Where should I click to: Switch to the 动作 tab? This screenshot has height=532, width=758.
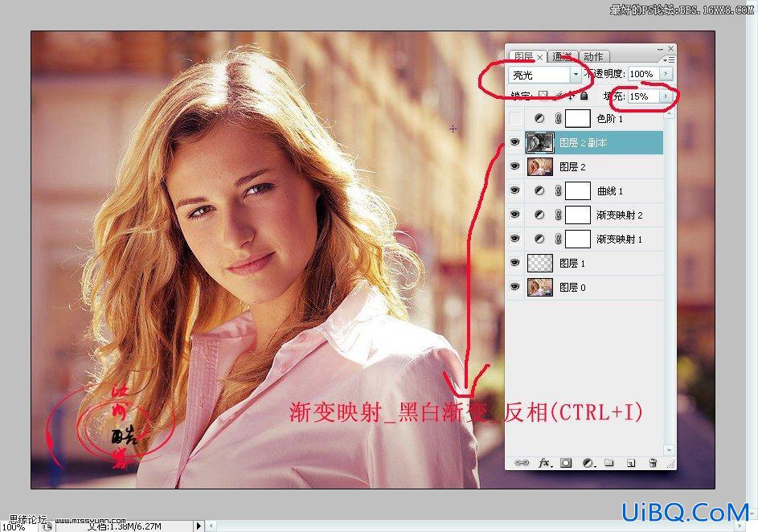click(x=593, y=56)
